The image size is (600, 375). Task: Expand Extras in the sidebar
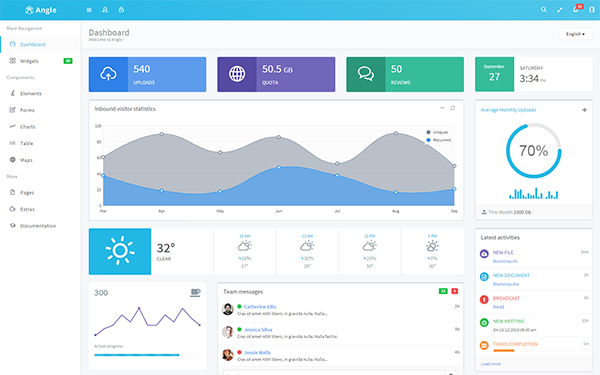40,209
